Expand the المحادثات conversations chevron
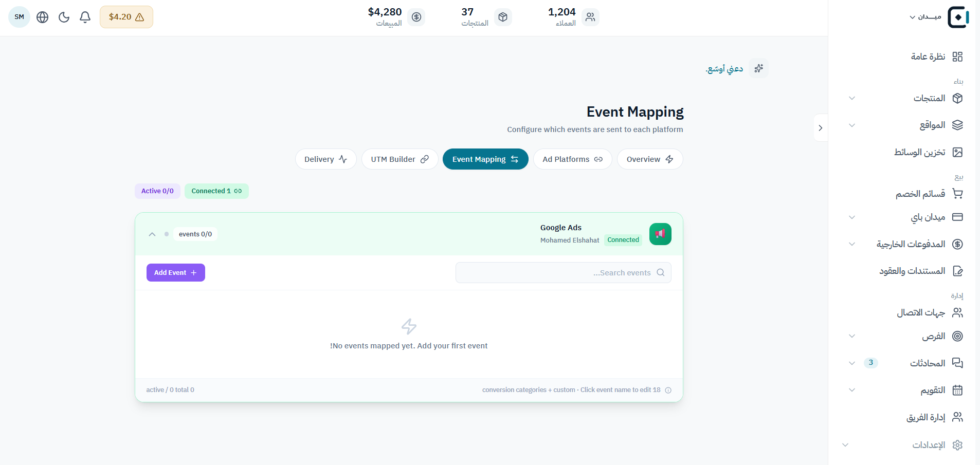Screen dimensions: 980x465 (852, 363)
